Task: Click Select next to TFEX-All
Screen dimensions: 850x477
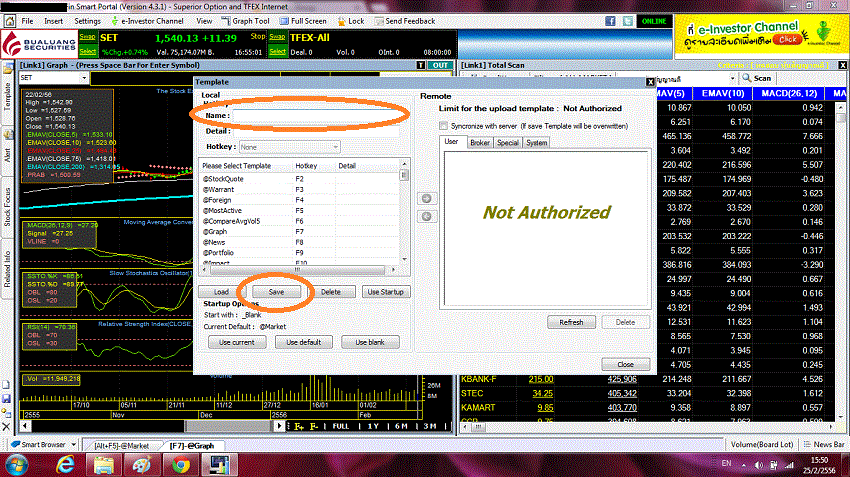Action: click(277, 51)
